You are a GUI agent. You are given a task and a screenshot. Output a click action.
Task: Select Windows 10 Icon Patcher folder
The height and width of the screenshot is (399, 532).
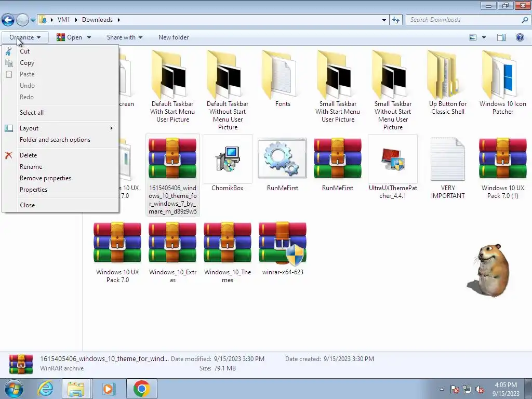click(503, 83)
